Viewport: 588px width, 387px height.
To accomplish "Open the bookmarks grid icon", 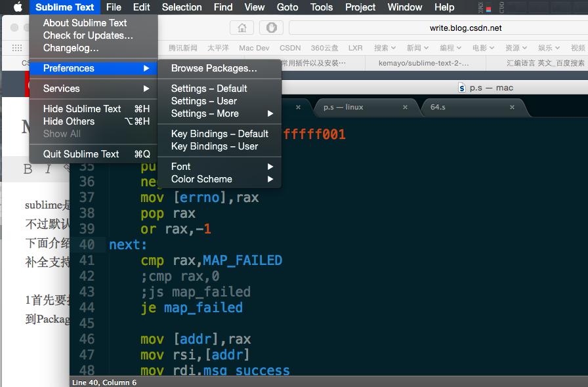I will (17, 48).
